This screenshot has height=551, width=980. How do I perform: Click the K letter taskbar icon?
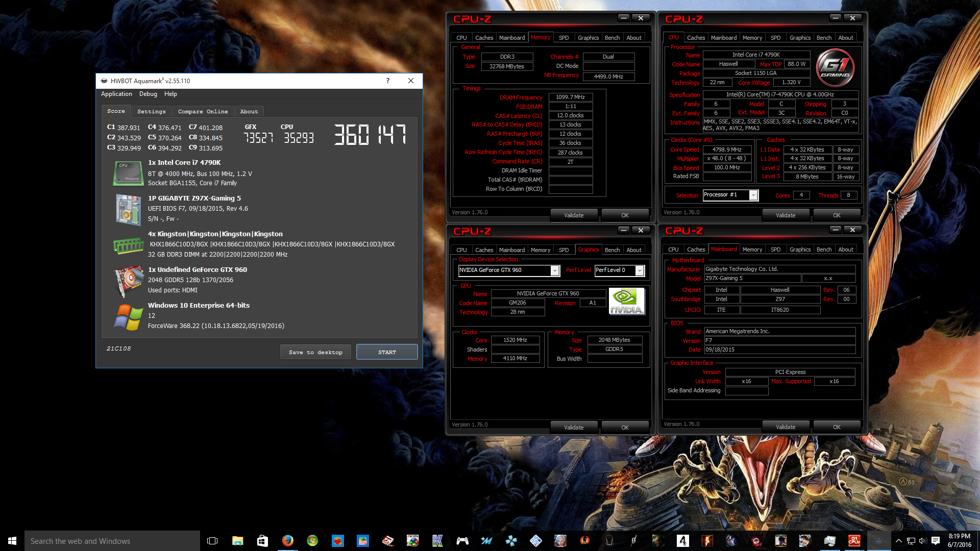click(437, 541)
